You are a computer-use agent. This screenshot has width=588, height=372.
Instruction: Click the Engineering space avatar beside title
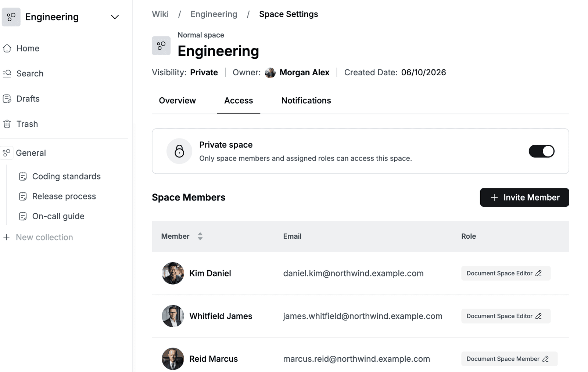(x=161, y=46)
